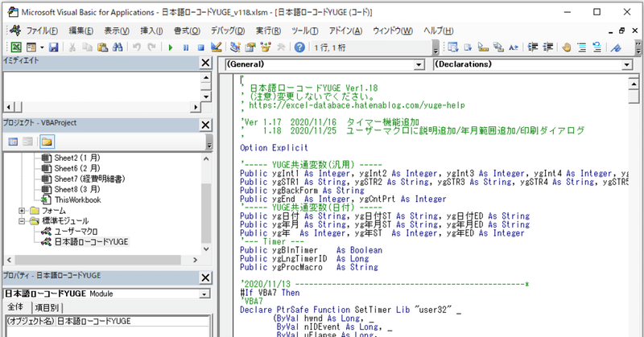The image size is (644, 337).
Task: Click the Complete Word icon
Action: pyautogui.click(x=514, y=47)
